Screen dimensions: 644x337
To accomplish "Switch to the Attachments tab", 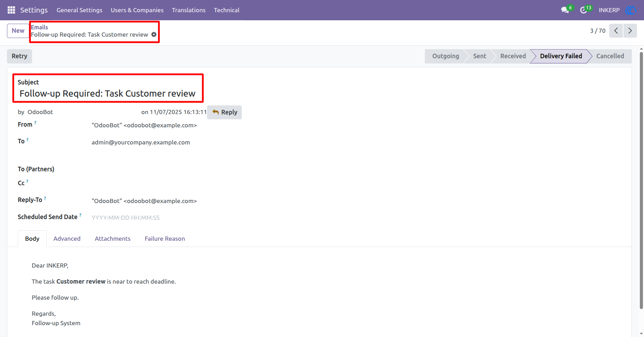I will click(x=113, y=239).
